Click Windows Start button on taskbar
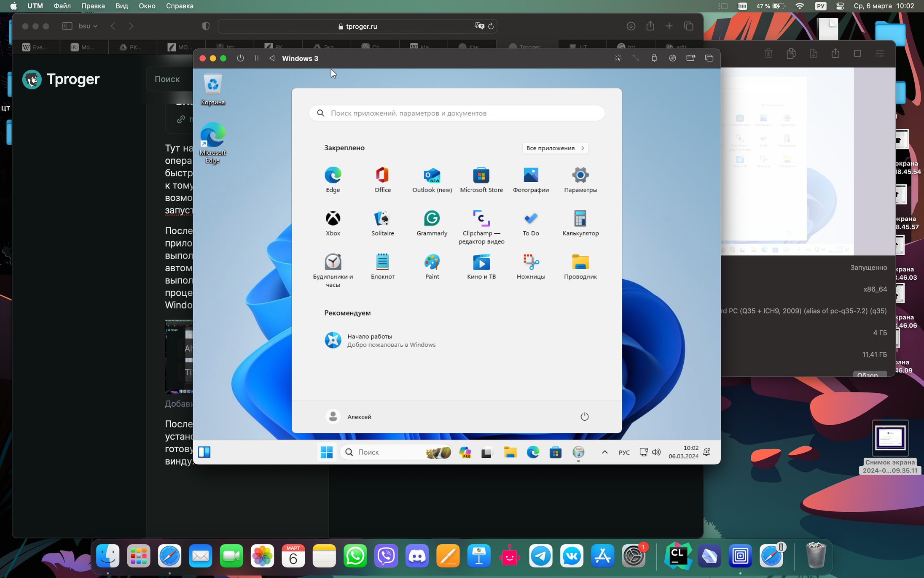 pyautogui.click(x=327, y=452)
